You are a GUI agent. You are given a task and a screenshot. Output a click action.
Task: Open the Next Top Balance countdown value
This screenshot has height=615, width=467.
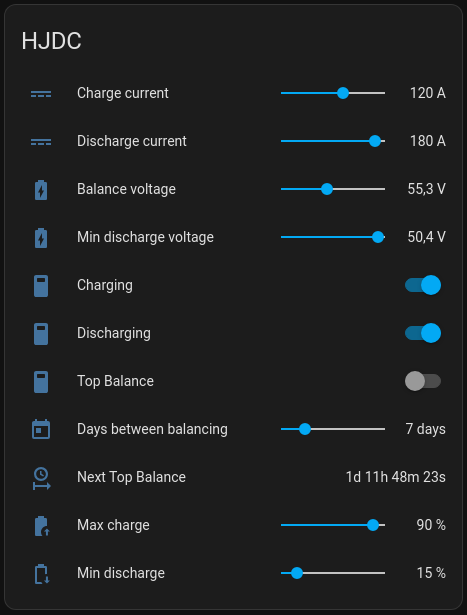[x=395, y=477]
